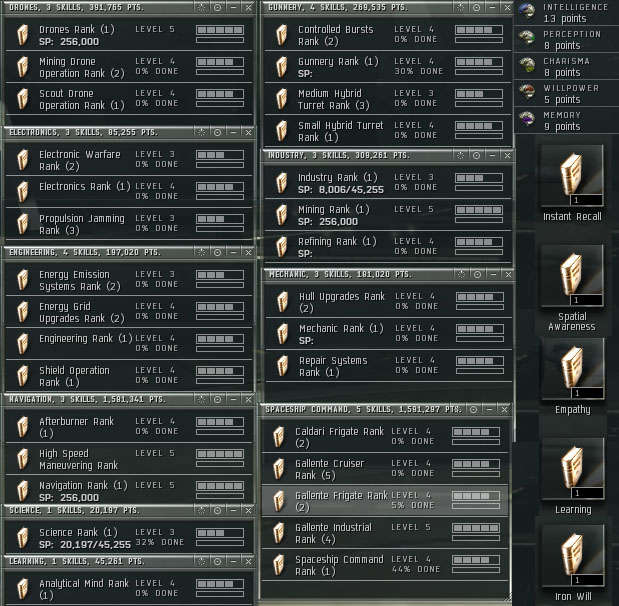The width and height of the screenshot is (619, 606).
Task: Collapse the Navigation skill group window
Action: coord(233,400)
